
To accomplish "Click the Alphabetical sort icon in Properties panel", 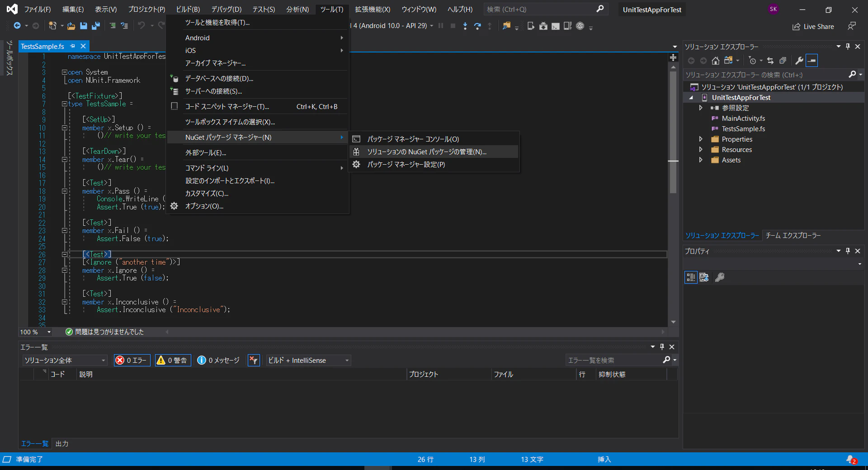I will [x=704, y=277].
